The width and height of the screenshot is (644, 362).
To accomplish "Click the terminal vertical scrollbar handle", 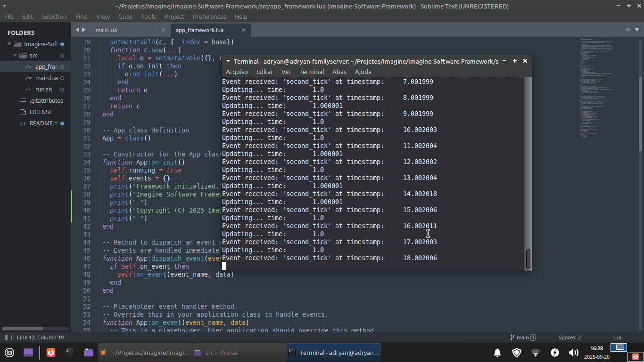I will [x=528, y=259].
